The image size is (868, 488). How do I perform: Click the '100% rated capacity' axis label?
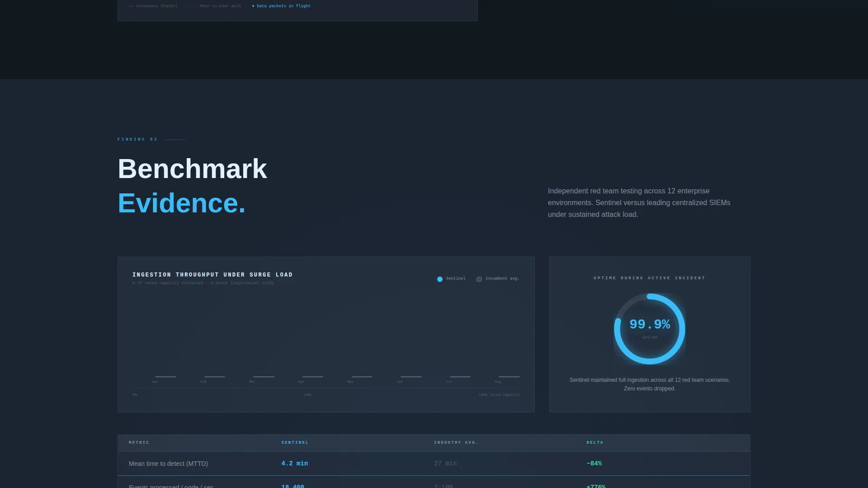(499, 394)
